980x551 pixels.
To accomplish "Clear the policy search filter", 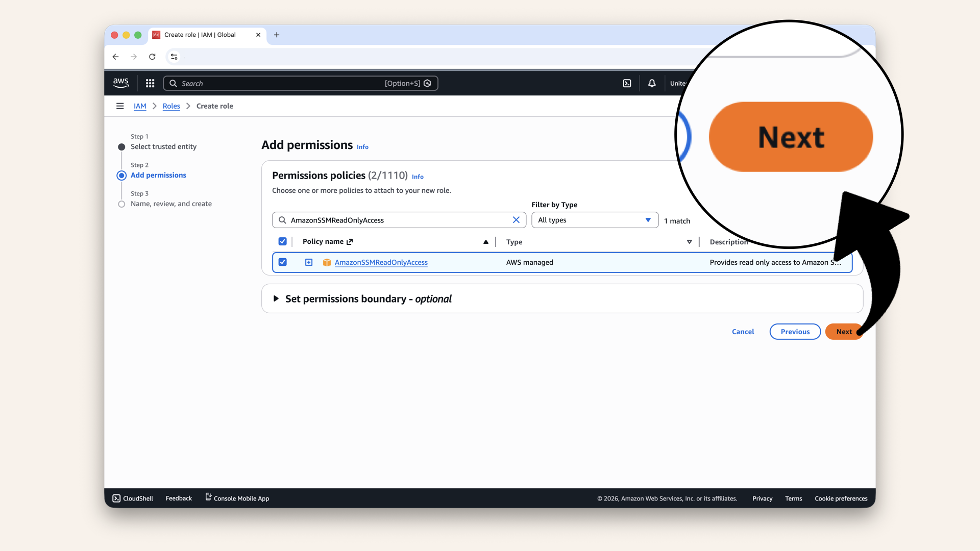I will point(516,220).
